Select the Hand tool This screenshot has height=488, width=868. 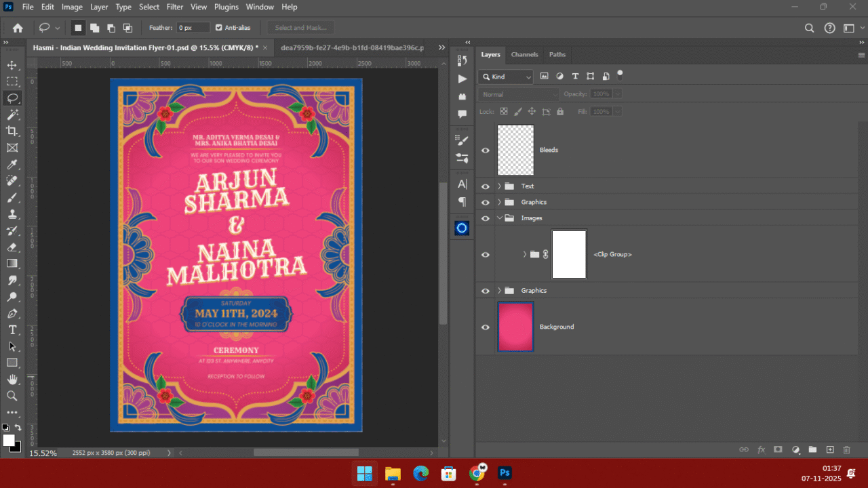(x=12, y=380)
